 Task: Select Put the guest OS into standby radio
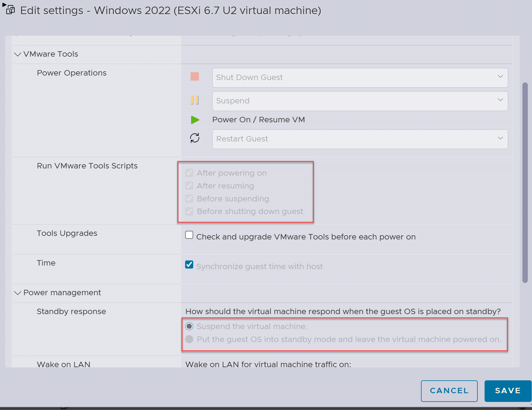point(189,339)
